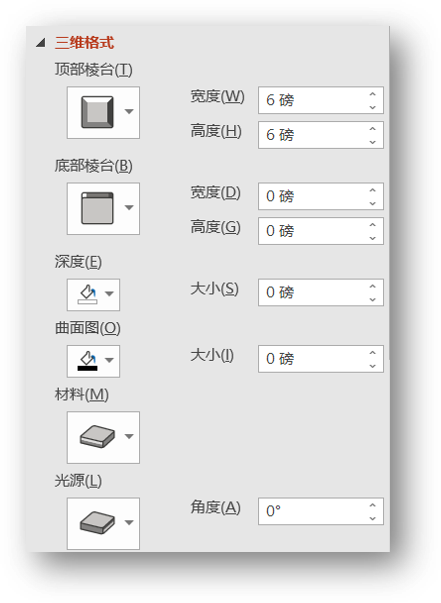Decrease bottom bevel 宽度(D) value
This screenshot has height=603, width=441.
[372, 203]
